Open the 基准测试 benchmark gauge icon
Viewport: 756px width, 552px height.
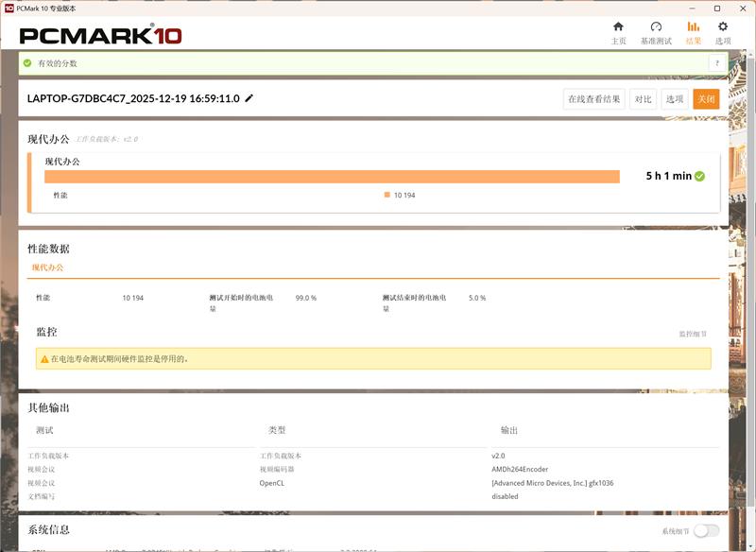(656, 27)
